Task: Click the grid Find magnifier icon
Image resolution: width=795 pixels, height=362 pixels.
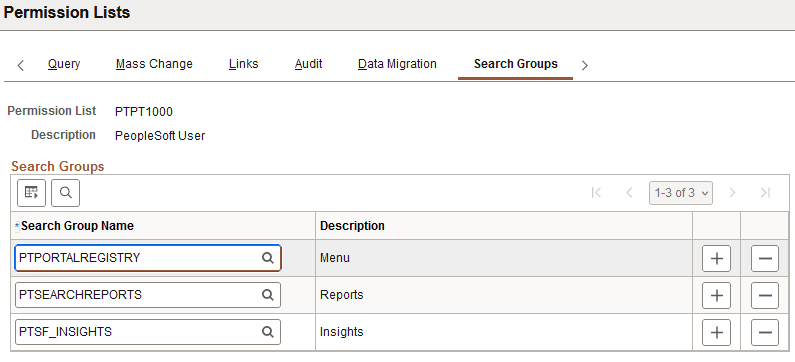Action: (x=65, y=193)
